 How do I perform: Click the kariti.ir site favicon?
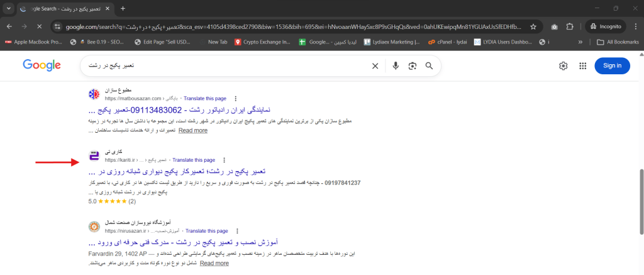(x=94, y=156)
